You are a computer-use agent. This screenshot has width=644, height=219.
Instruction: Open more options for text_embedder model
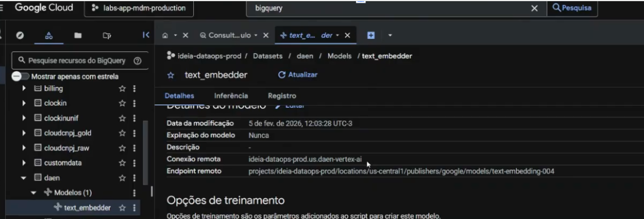134,208
